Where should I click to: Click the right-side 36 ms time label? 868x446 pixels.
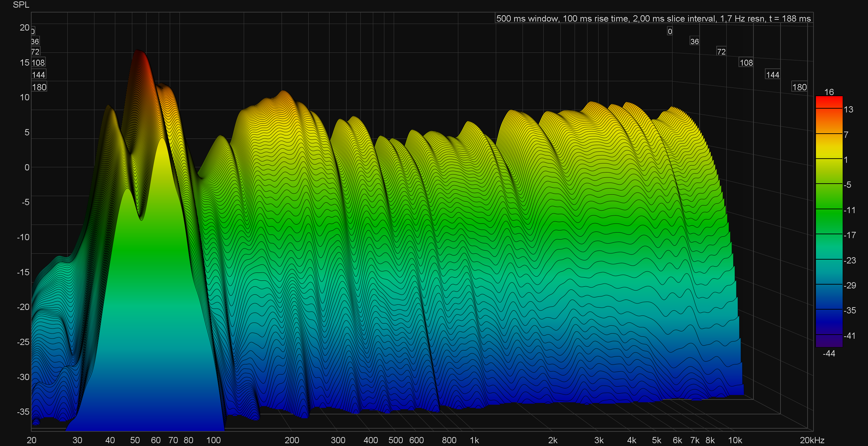694,41
